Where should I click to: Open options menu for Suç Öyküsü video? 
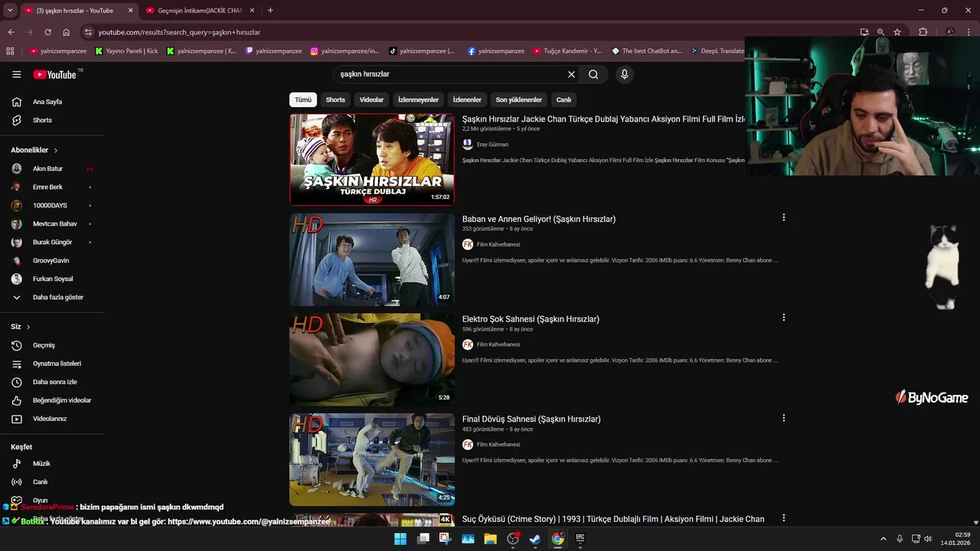tap(783, 518)
